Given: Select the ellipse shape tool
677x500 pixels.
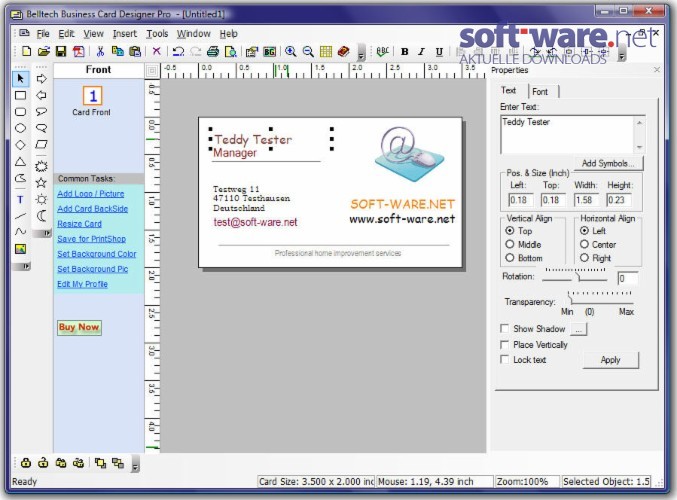Looking at the screenshot, I should (20, 128).
